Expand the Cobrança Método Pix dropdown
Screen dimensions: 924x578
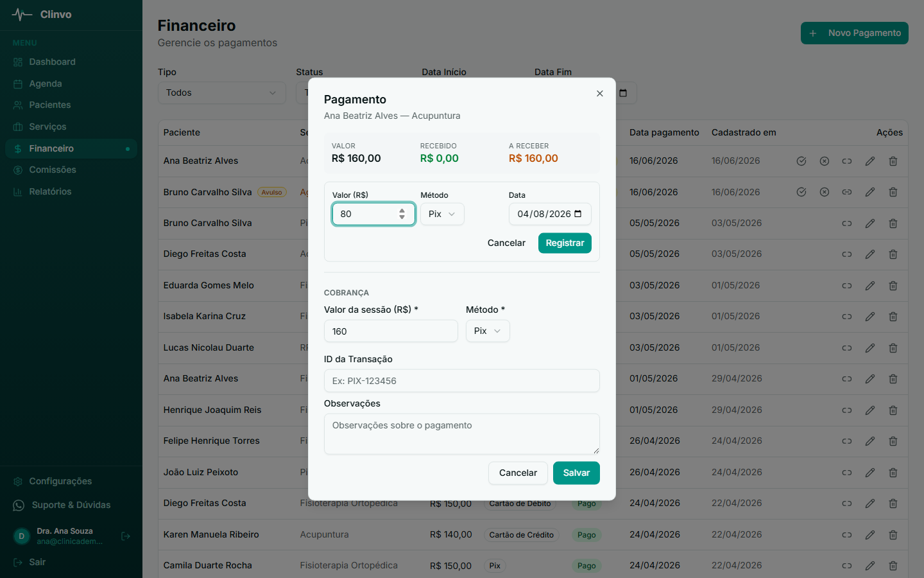click(x=488, y=331)
